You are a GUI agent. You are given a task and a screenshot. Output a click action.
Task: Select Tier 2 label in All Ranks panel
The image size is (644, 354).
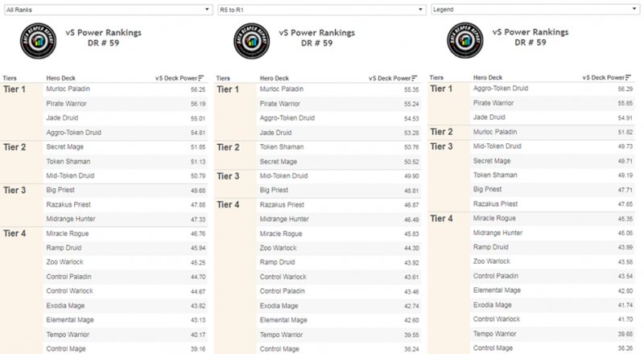pyautogui.click(x=14, y=147)
